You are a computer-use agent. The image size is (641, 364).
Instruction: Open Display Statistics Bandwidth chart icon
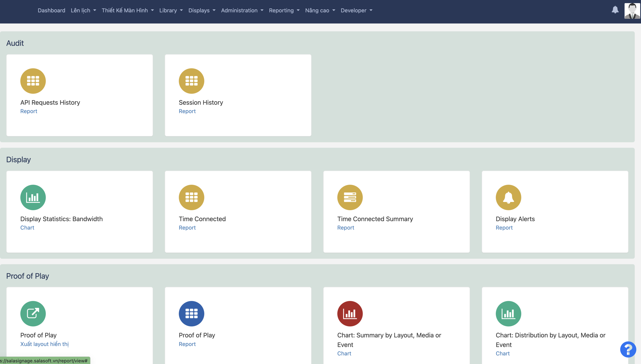[x=33, y=197]
